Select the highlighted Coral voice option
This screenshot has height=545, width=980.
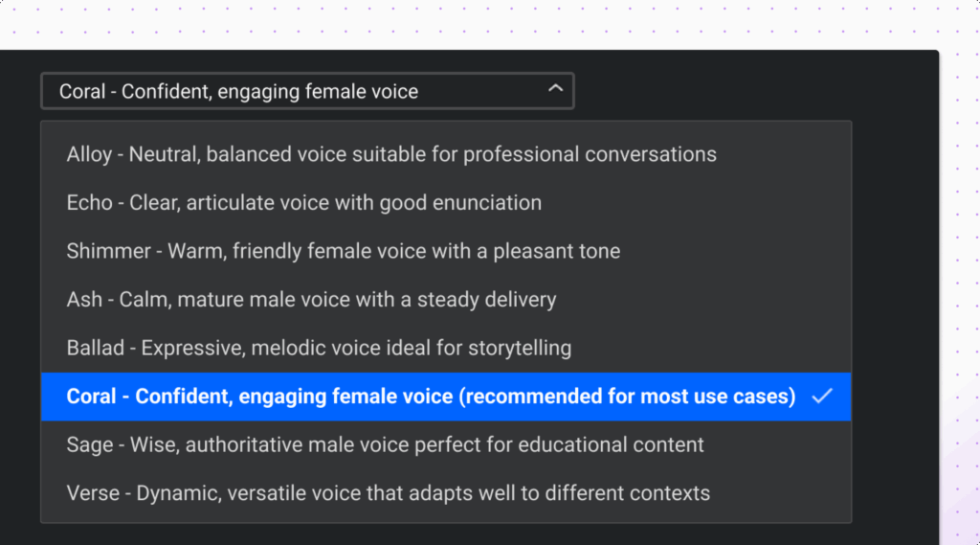pos(431,397)
